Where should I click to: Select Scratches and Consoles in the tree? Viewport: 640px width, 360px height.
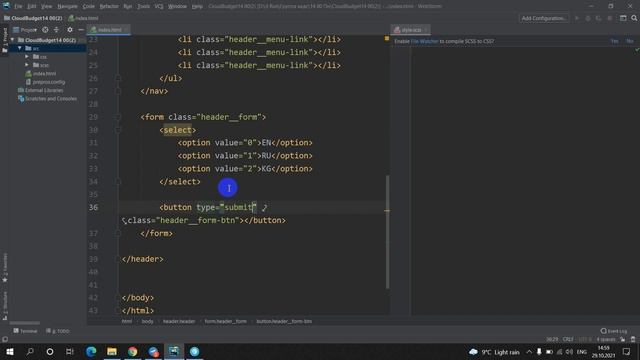coord(47,98)
